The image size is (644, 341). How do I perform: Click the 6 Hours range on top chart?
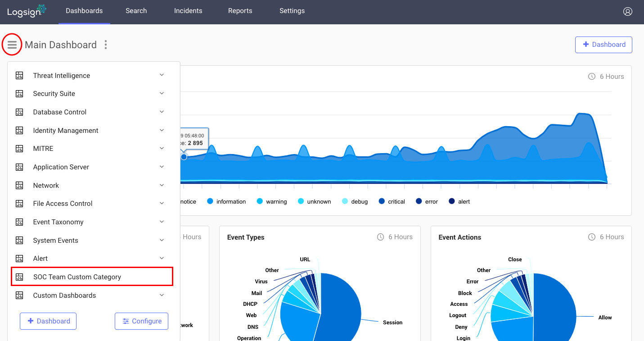[x=612, y=77]
